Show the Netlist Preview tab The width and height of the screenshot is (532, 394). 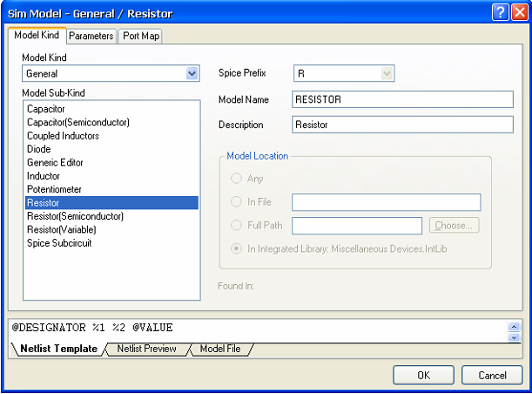tap(146, 349)
